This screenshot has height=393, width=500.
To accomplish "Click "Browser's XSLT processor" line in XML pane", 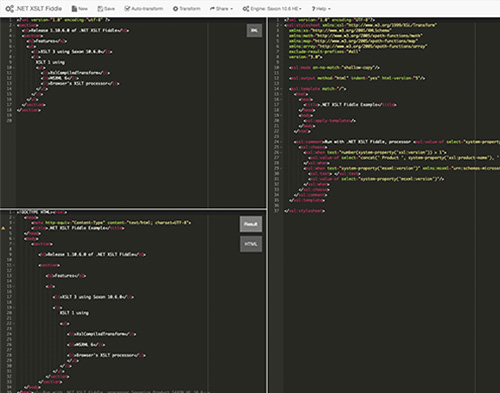I will point(80,84).
